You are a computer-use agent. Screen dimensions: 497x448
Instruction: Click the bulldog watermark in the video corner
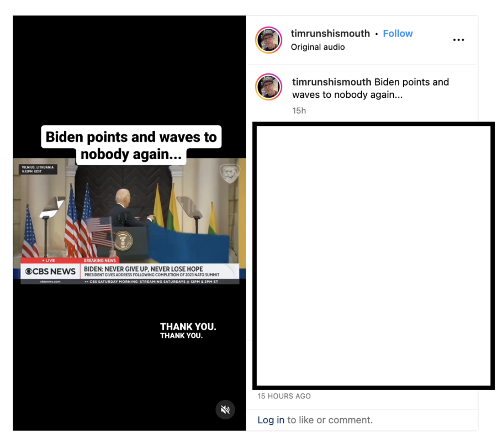pos(230,173)
